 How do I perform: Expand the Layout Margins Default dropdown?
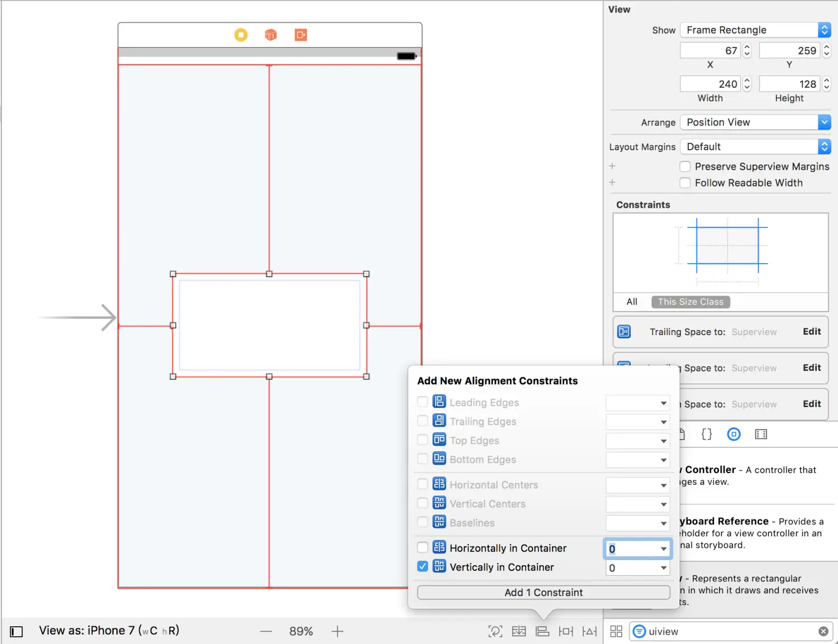tap(755, 147)
